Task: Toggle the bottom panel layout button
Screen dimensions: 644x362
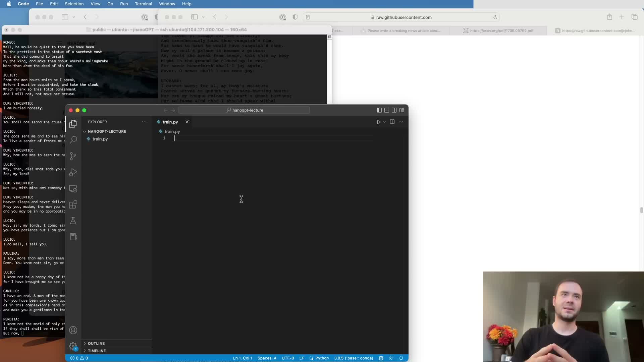Action: [386, 110]
